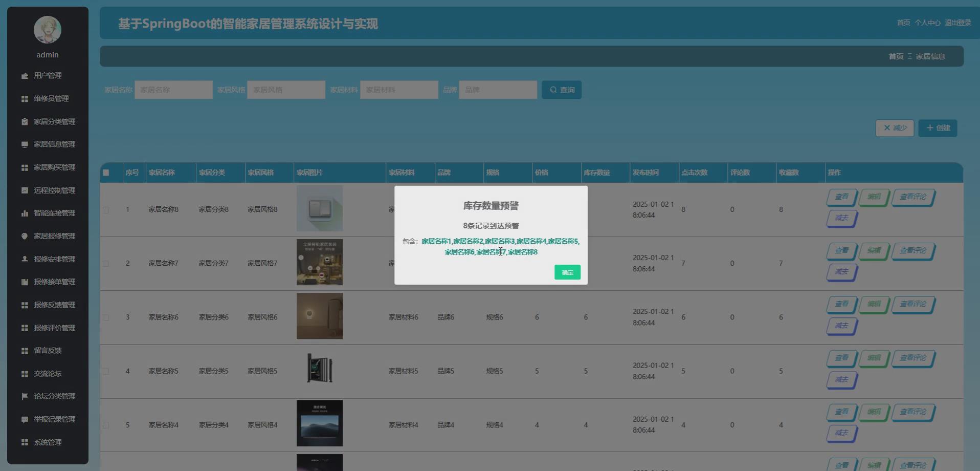
Task: Check the row checkbox for 家居名称5
Action: point(106,371)
